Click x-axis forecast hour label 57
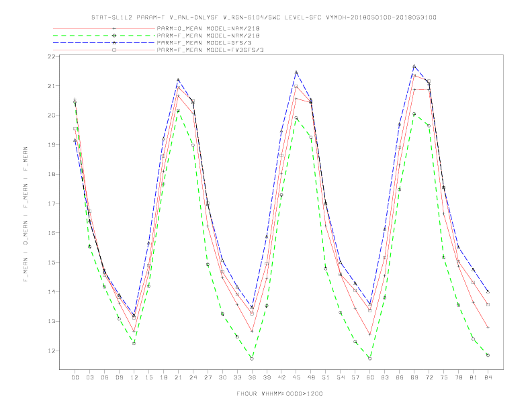 tap(355, 377)
